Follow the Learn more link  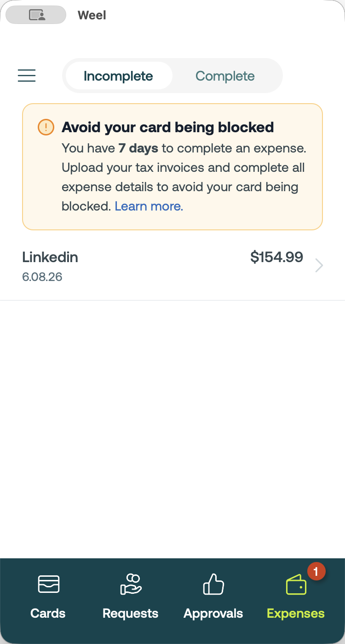(149, 206)
